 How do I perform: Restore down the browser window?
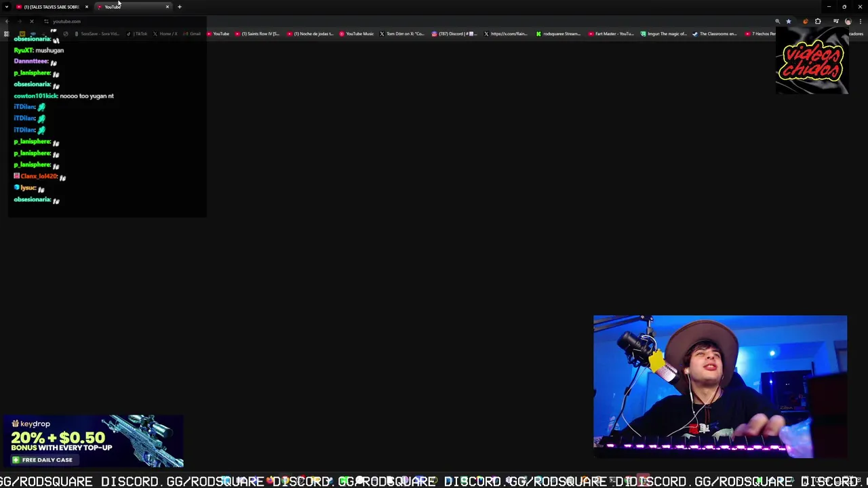tap(844, 7)
